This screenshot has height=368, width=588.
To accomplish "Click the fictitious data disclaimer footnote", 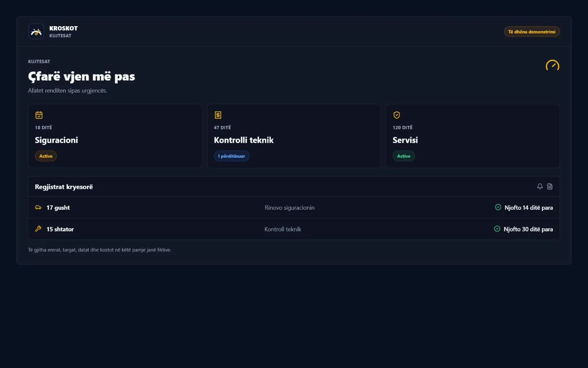I will coord(100,250).
